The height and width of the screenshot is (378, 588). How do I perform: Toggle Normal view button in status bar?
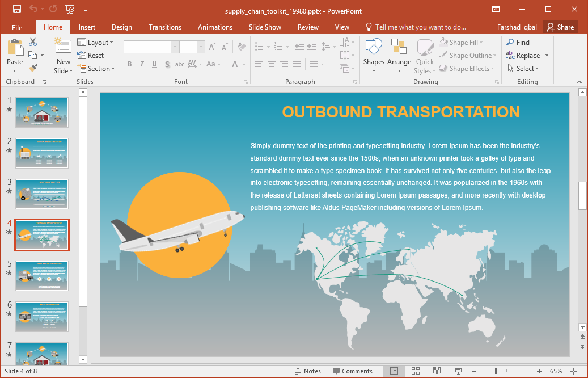(394, 371)
